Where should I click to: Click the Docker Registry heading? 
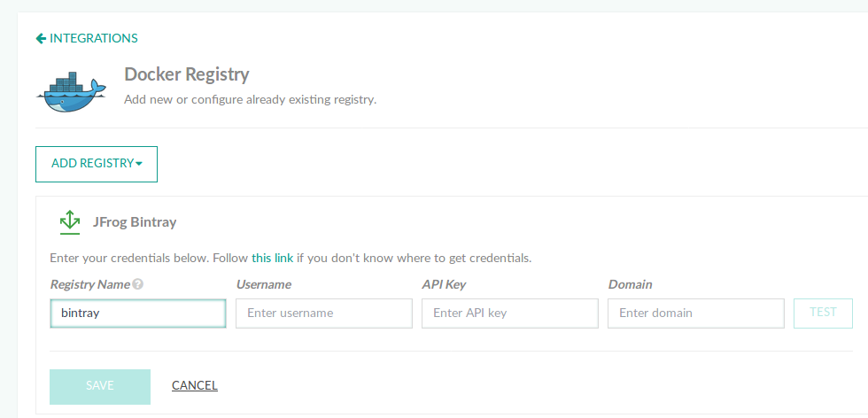pyautogui.click(x=187, y=74)
